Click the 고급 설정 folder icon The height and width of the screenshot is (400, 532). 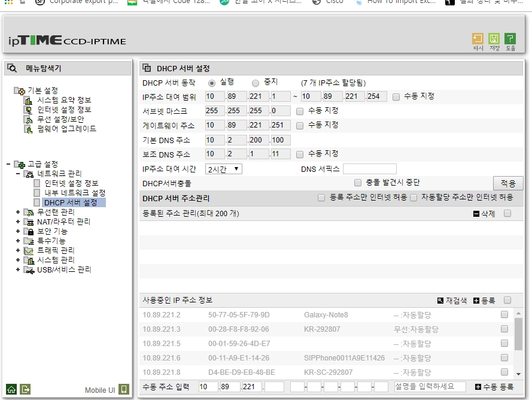(19, 165)
